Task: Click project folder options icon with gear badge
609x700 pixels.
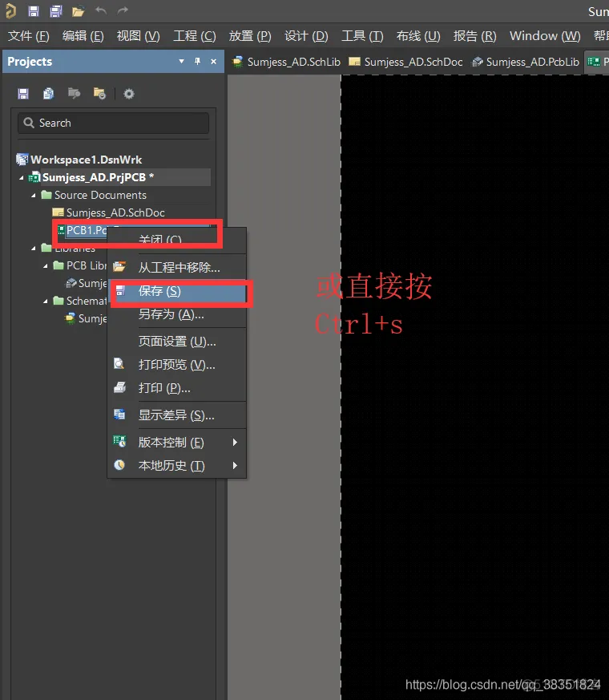Action: [99, 93]
